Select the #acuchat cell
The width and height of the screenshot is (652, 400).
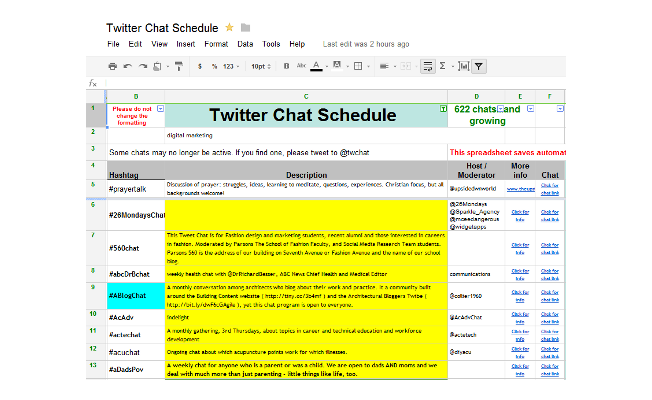(136, 352)
